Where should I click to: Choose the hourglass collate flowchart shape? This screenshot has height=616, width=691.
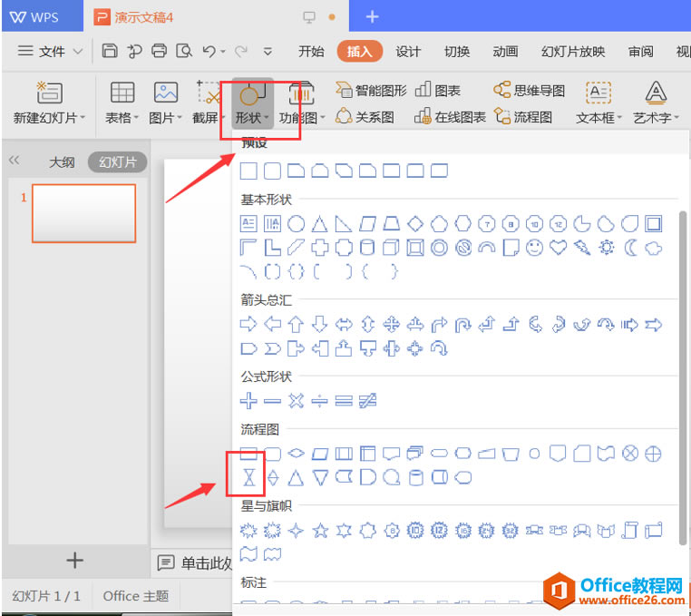pos(249,477)
